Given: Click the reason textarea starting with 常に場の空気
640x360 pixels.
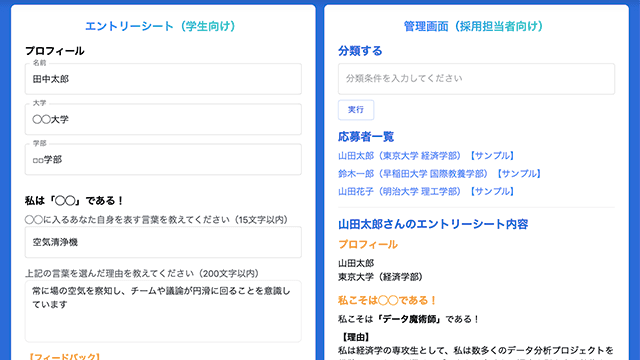Looking at the screenshot, I should [x=163, y=311].
